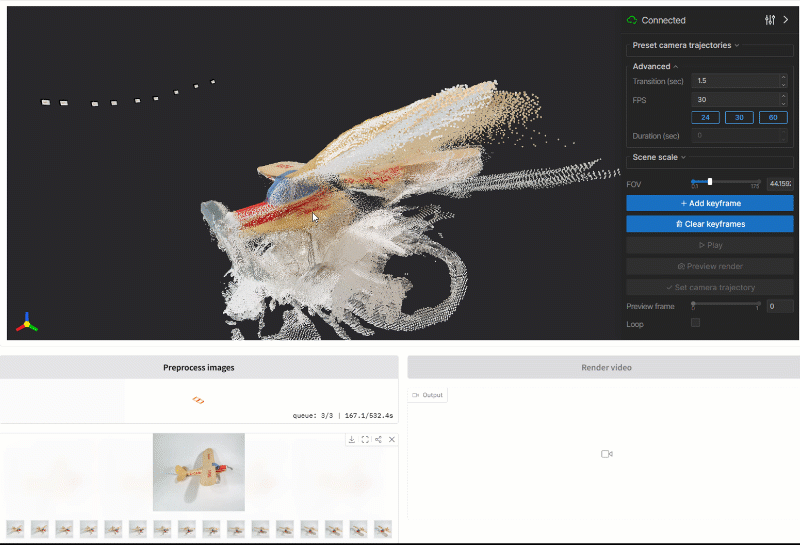Set FPS to the 24 preset
The height and width of the screenshot is (545, 800).
pyautogui.click(x=705, y=117)
